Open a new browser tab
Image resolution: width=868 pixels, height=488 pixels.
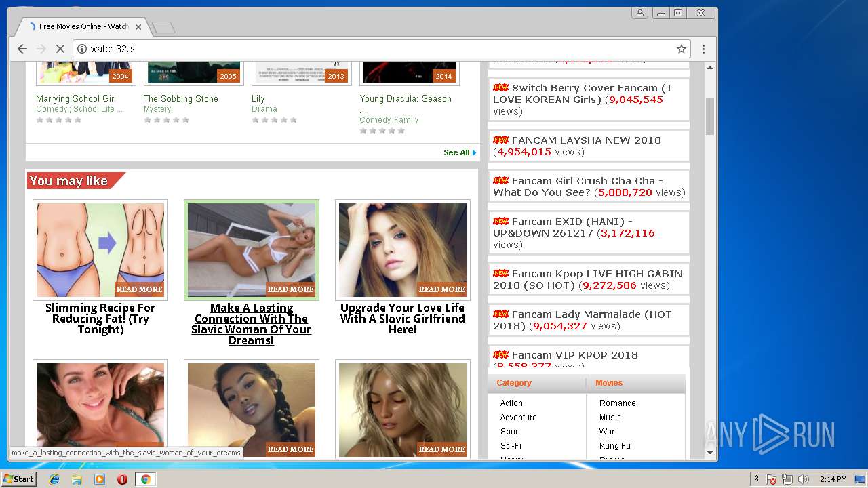point(163,27)
